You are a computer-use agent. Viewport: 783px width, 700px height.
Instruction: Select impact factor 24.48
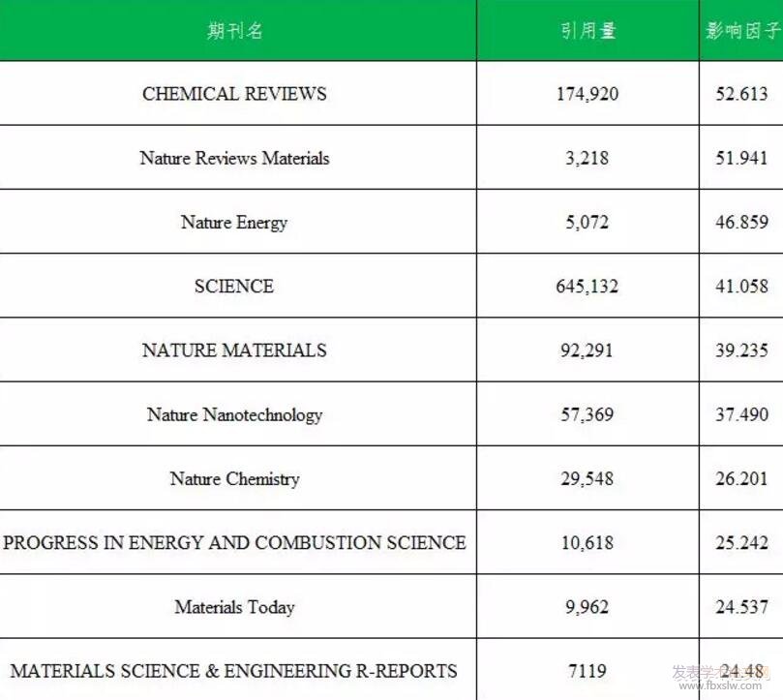click(x=741, y=671)
